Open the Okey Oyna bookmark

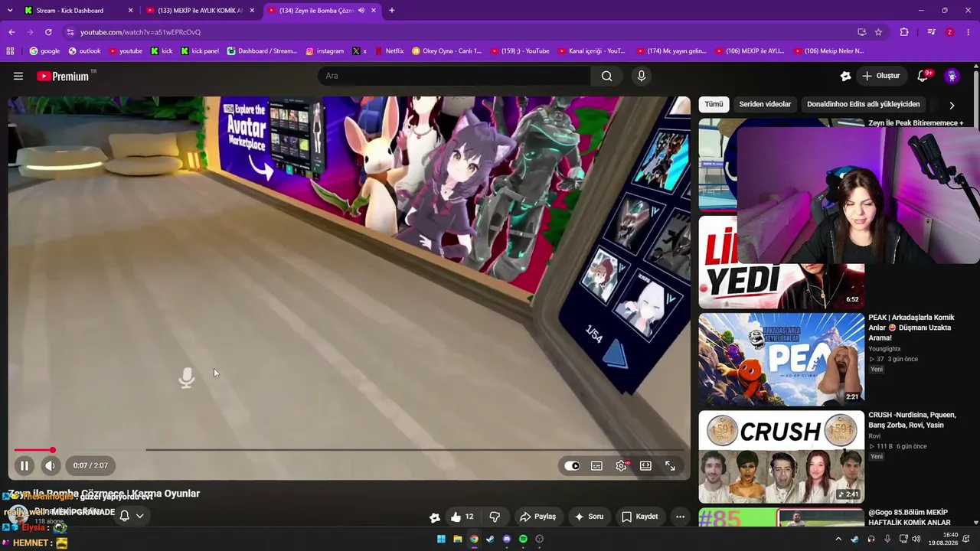(446, 51)
